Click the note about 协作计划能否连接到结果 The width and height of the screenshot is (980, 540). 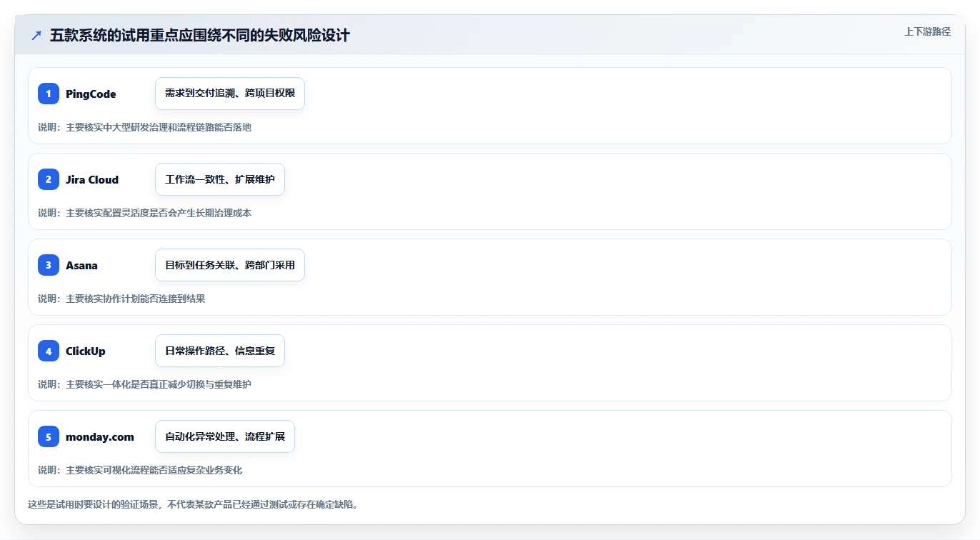tap(121, 299)
